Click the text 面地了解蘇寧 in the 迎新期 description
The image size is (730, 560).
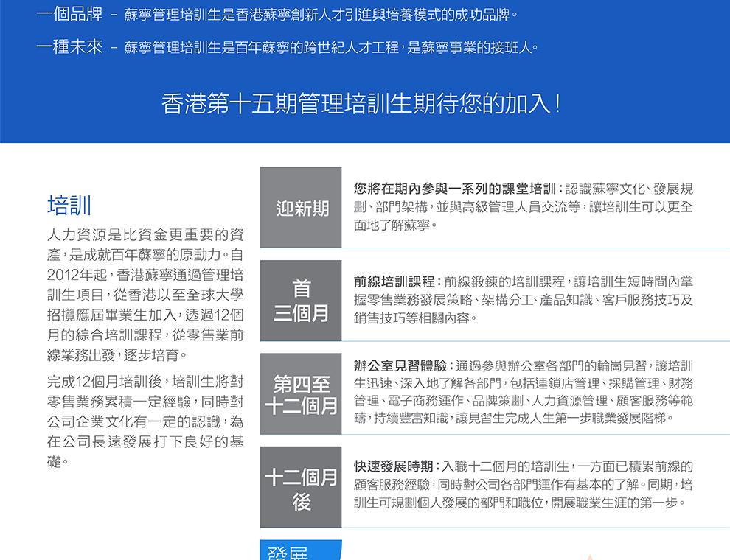tap(392, 225)
